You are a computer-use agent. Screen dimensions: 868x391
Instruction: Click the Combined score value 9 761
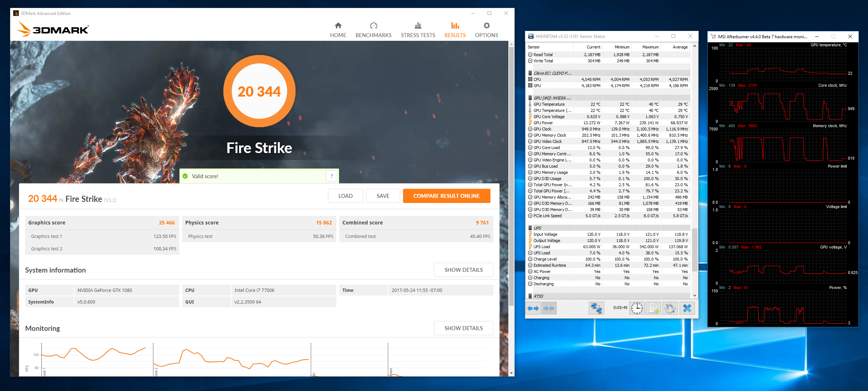482,223
